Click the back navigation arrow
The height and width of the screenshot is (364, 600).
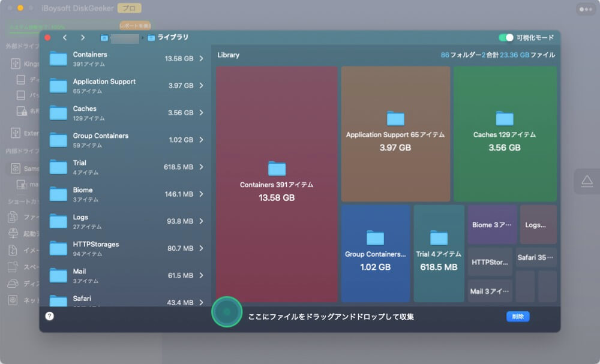[65, 37]
